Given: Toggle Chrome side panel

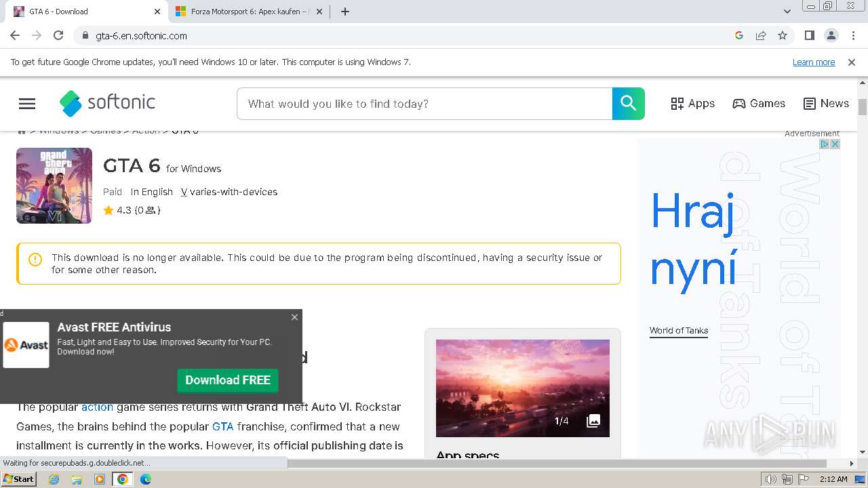Looking at the screenshot, I should click(809, 35).
